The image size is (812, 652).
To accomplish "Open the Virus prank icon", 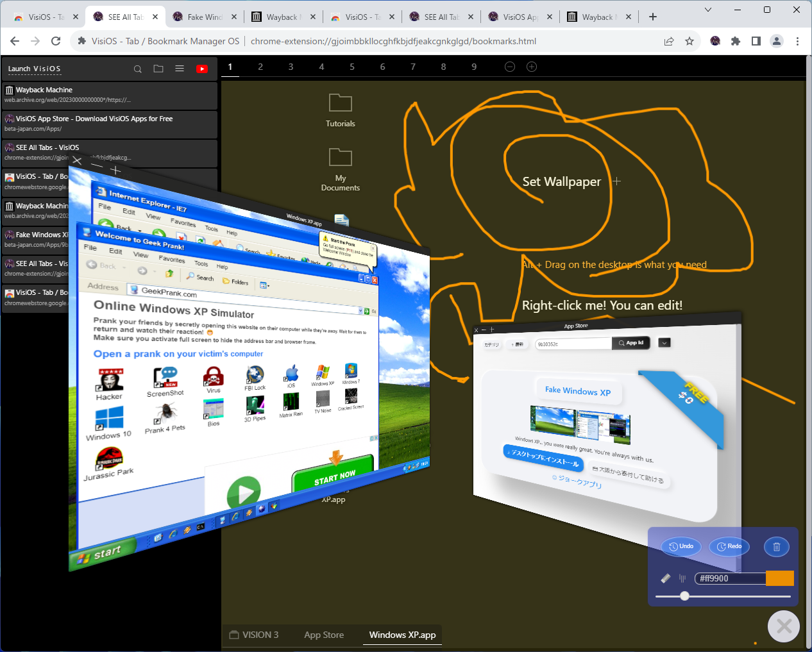I will (214, 377).
